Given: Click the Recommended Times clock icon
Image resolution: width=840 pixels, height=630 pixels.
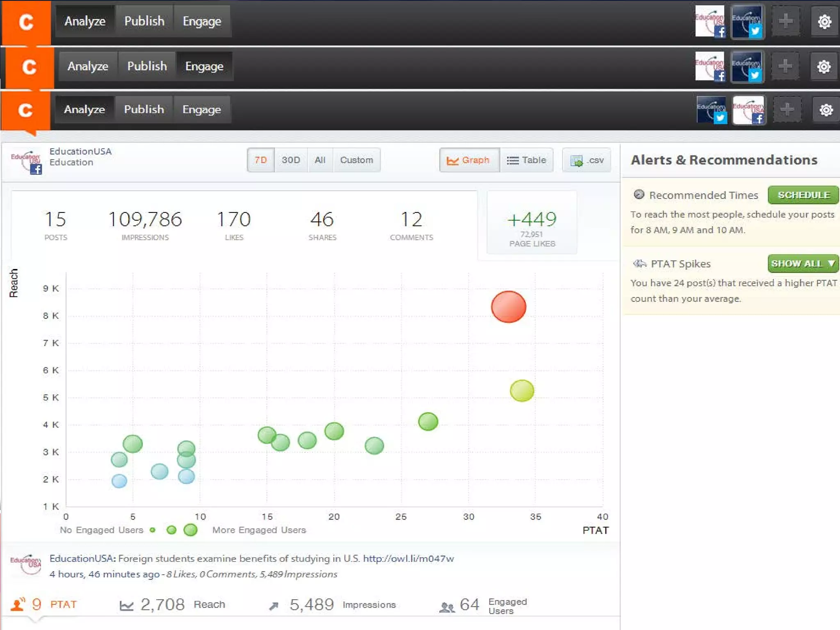Looking at the screenshot, I should (639, 194).
